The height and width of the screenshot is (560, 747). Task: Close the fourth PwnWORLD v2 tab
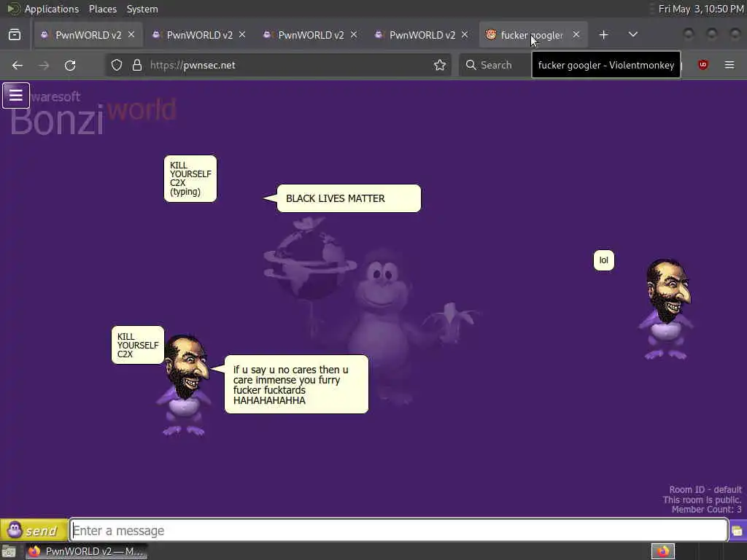(x=465, y=35)
